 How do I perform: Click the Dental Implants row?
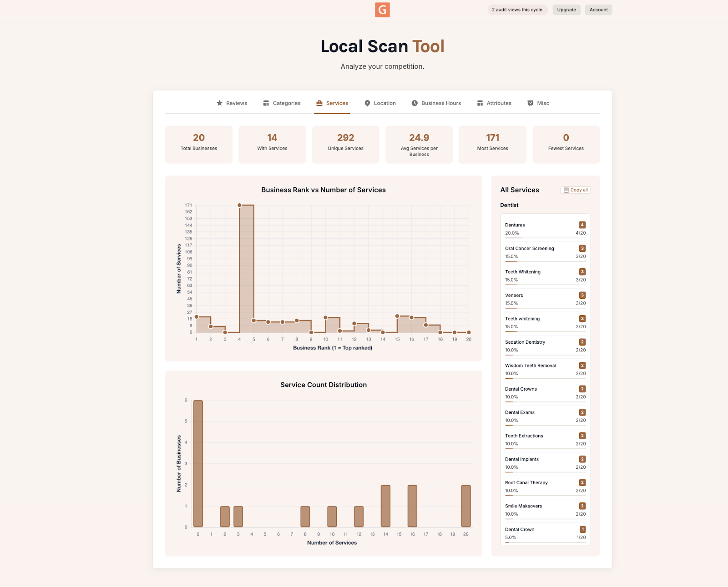[546, 463]
